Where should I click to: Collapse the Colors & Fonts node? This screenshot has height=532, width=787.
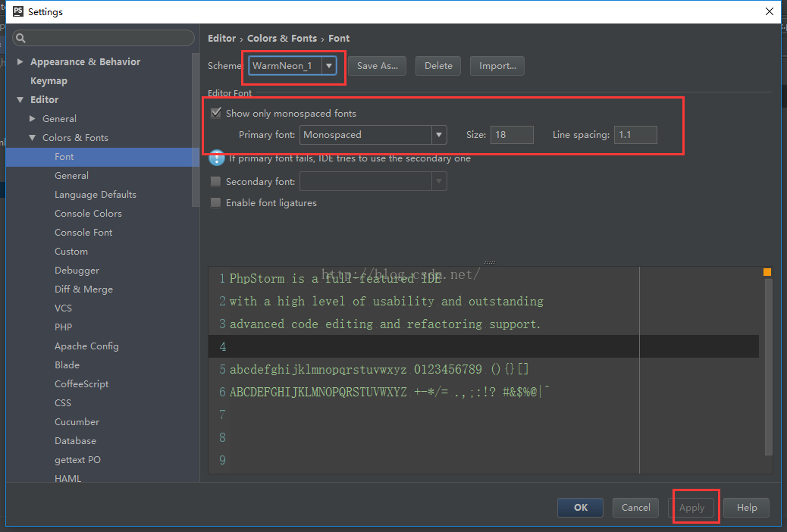pyautogui.click(x=33, y=137)
